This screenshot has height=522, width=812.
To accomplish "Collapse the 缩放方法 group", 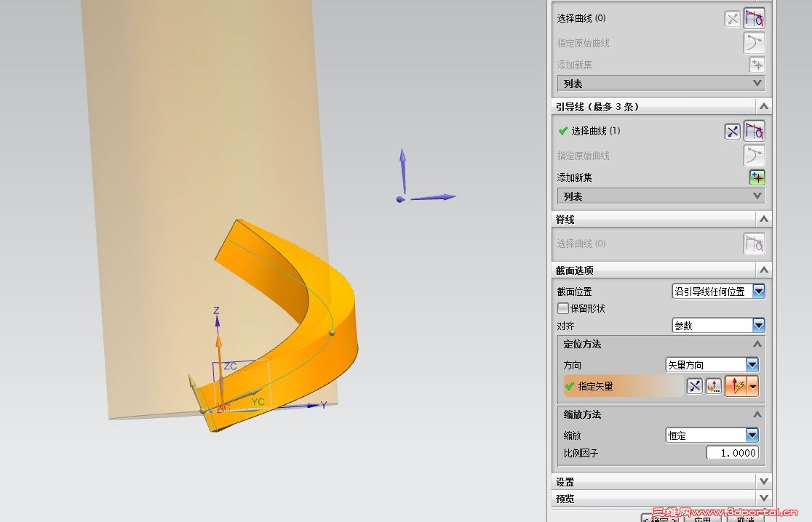I will click(757, 414).
